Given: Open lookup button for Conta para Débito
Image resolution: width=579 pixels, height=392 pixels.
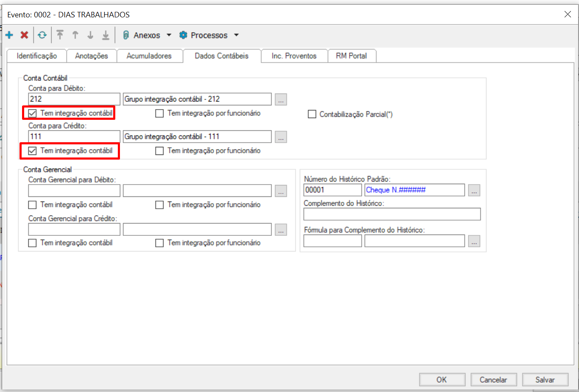Looking at the screenshot, I should 281,99.
